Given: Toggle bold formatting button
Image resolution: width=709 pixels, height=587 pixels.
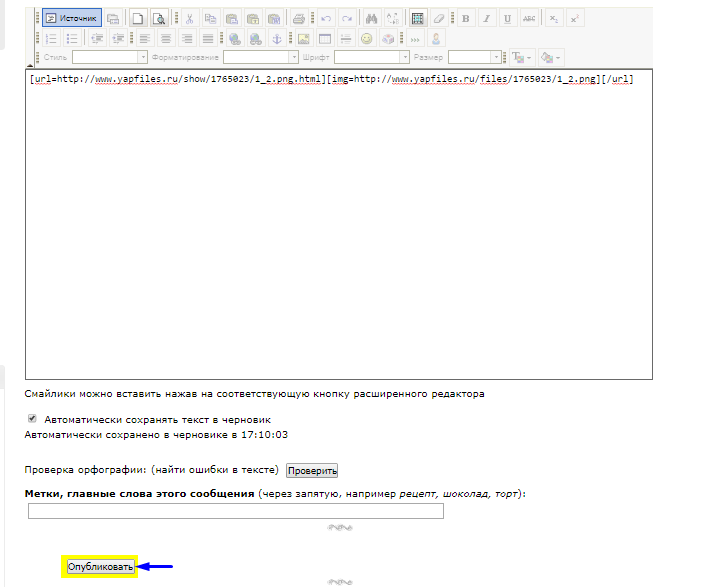Looking at the screenshot, I should click(465, 18).
